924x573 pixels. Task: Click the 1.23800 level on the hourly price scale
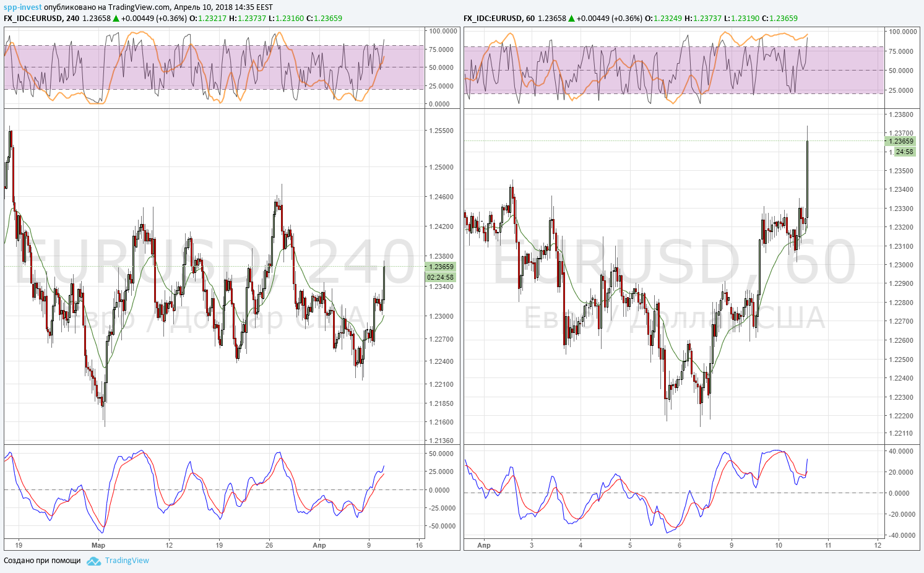pos(901,114)
